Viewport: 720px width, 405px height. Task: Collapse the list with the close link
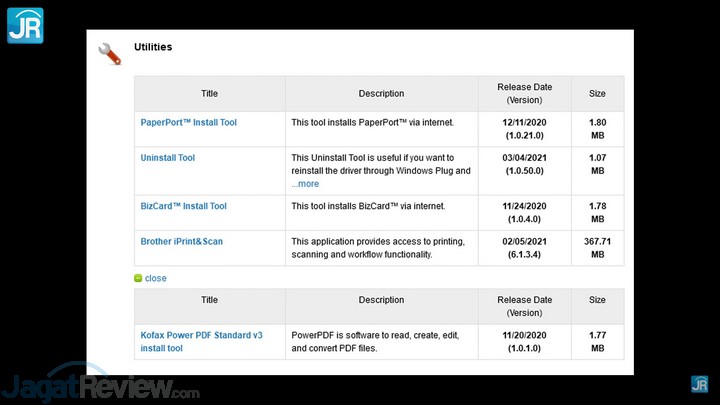156,278
